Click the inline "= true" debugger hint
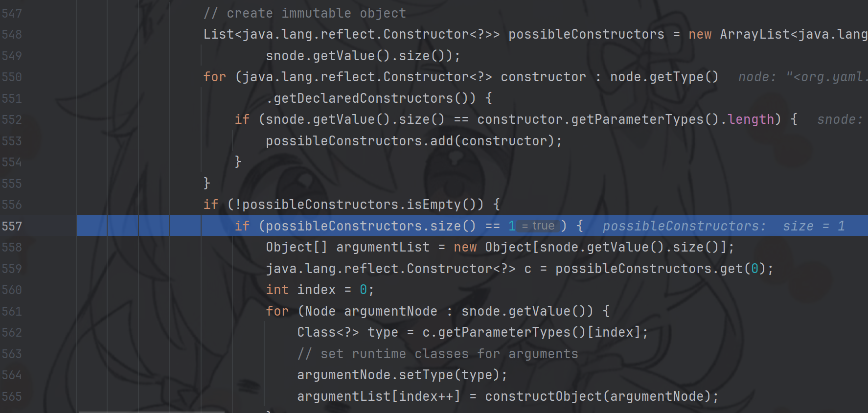This screenshot has width=868, height=413. (x=538, y=226)
